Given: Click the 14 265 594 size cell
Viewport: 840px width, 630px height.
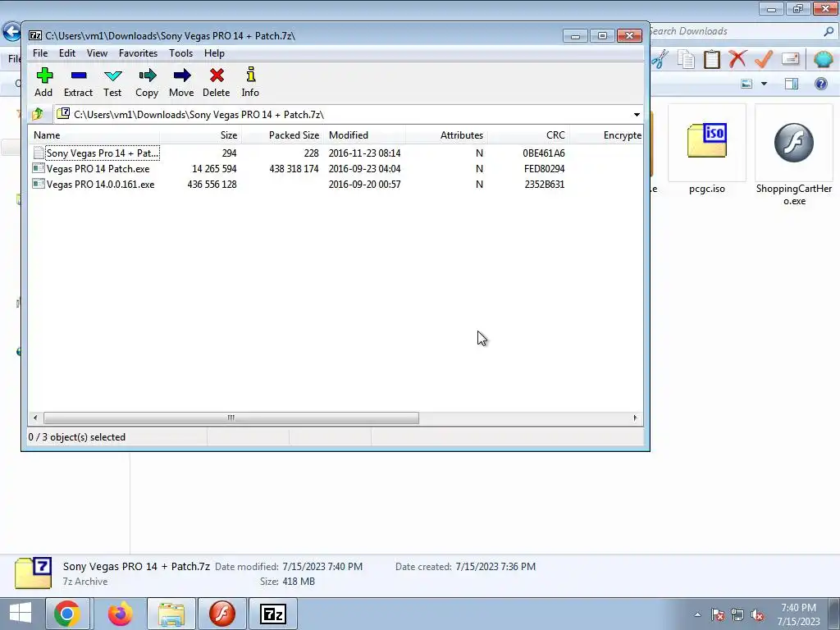Looking at the screenshot, I should pos(214,168).
